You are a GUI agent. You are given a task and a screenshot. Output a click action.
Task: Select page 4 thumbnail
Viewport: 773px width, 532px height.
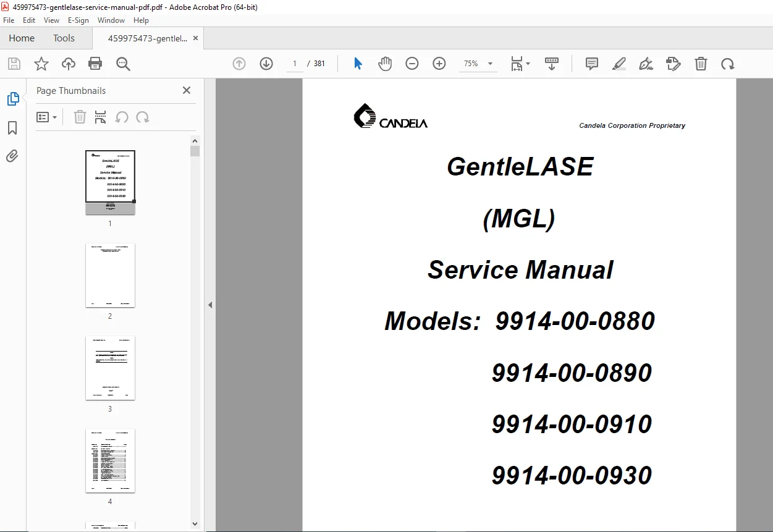pos(110,460)
